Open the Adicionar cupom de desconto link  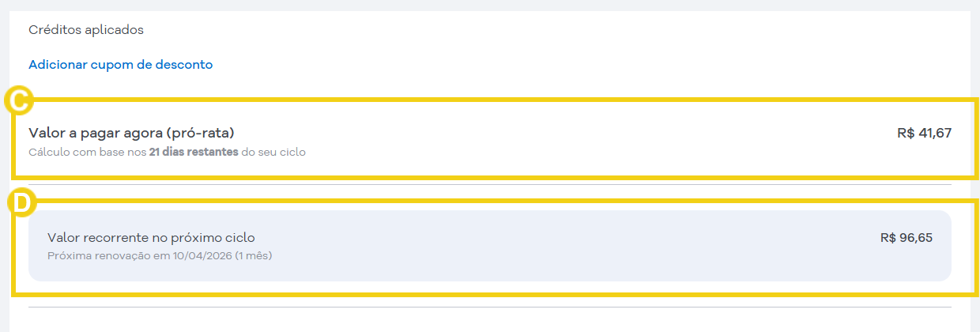pos(121,65)
